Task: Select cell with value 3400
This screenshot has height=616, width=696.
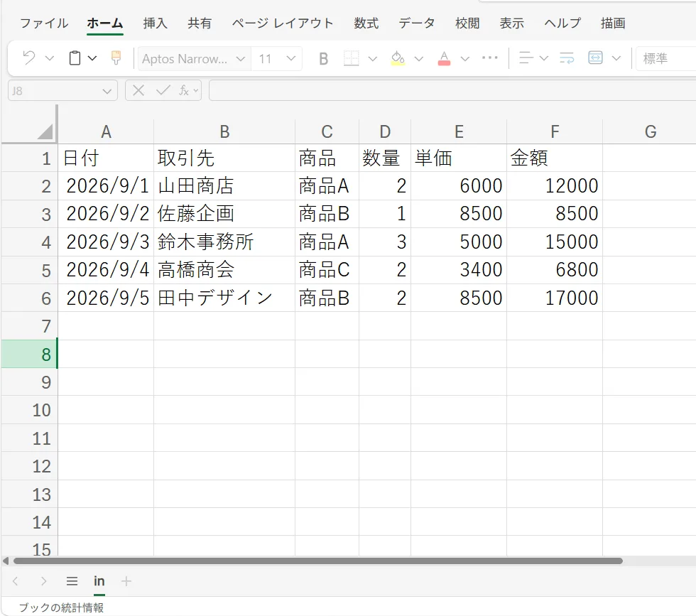Action: click(459, 269)
